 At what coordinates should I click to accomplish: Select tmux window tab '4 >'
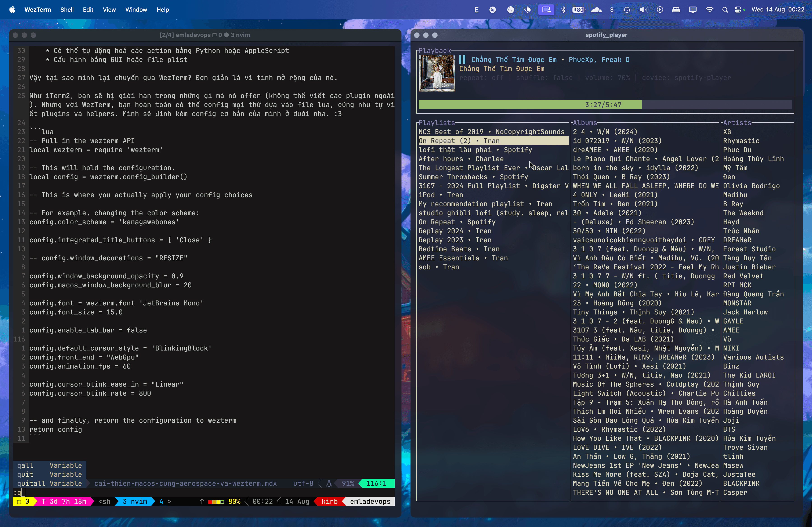(165, 502)
